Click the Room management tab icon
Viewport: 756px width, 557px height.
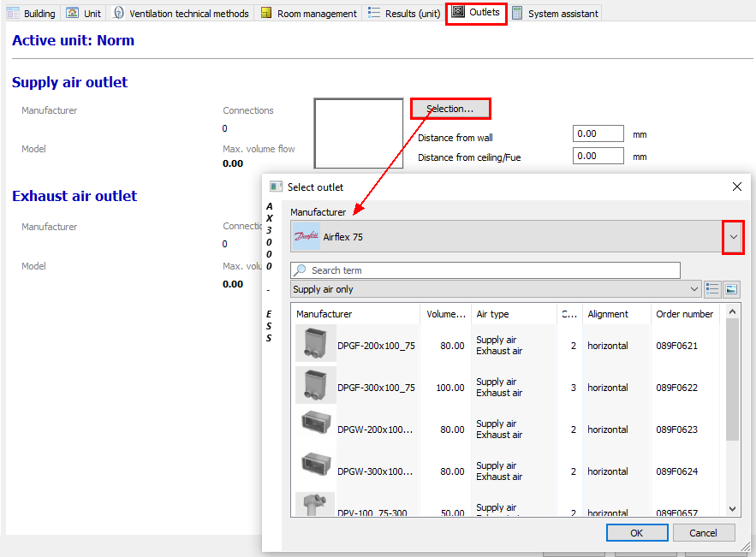tap(265, 13)
